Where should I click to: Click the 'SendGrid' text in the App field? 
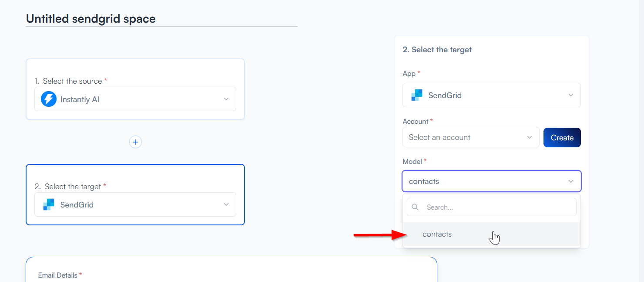coord(445,95)
